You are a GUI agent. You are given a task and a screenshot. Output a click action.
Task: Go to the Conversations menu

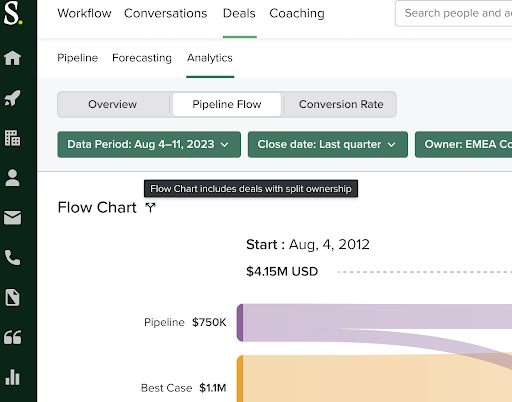click(166, 13)
